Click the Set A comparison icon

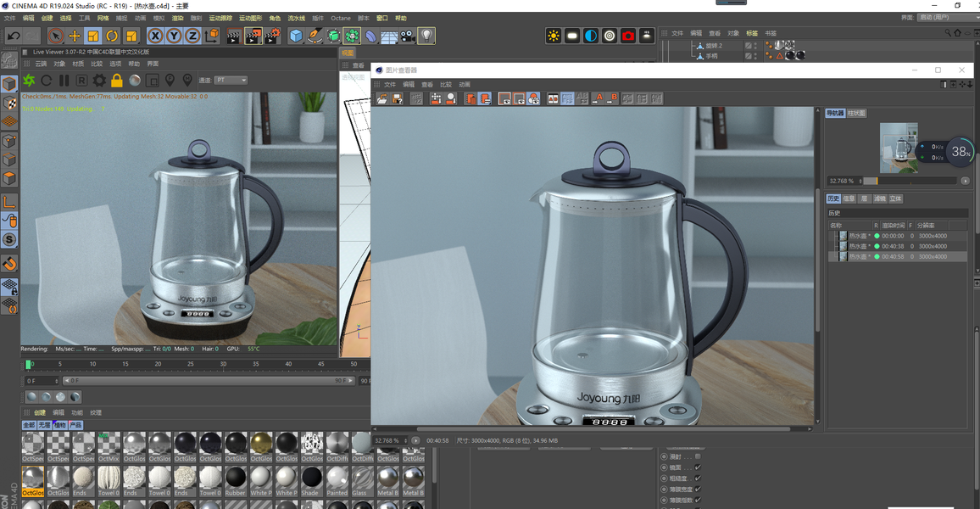[598, 98]
